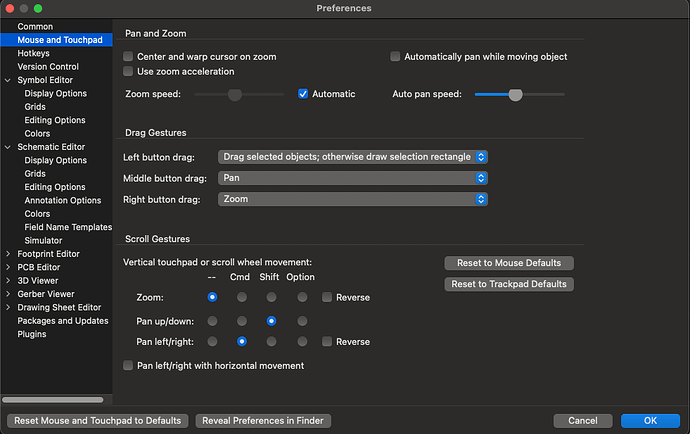Select Shift radio button for Pan left/right
The image size is (690, 434).
(x=271, y=342)
